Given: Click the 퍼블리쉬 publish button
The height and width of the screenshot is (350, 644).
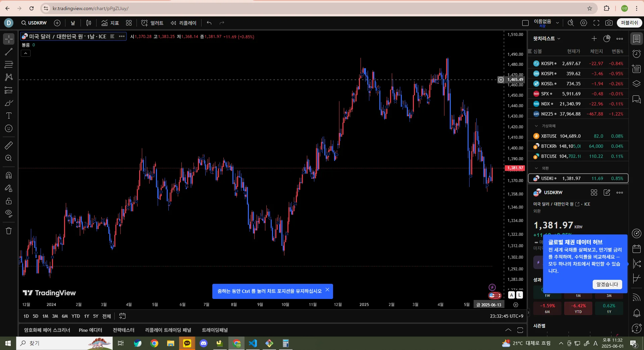Looking at the screenshot, I should [629, 23].
